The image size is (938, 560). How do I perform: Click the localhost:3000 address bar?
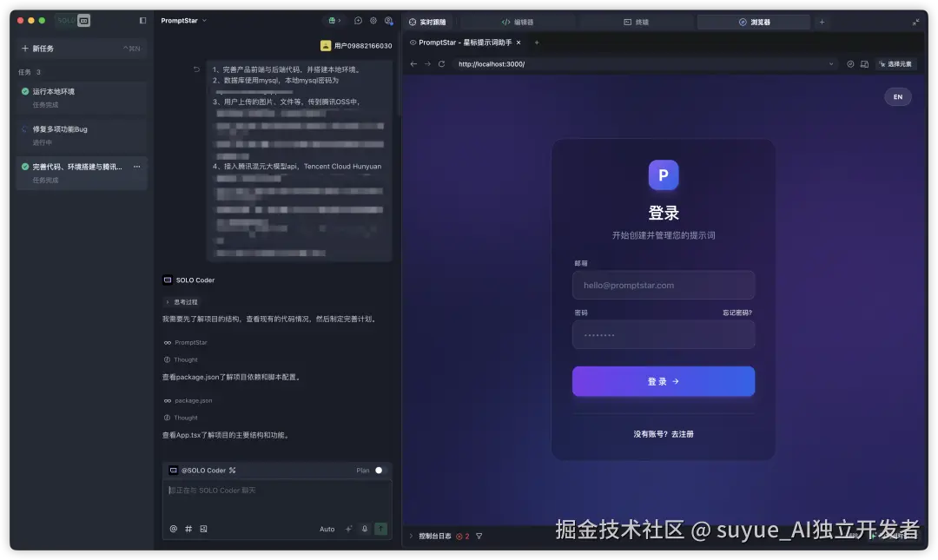click(644, 64)
